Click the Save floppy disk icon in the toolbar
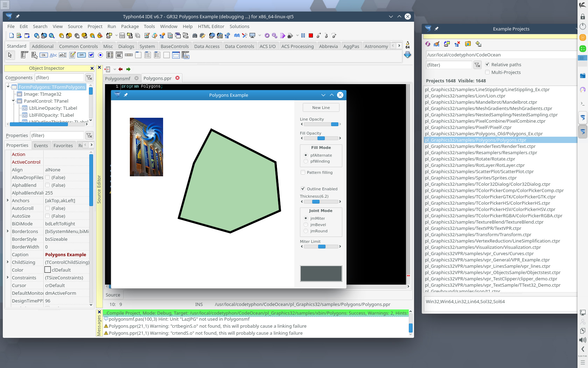 (x=122, y=35)
